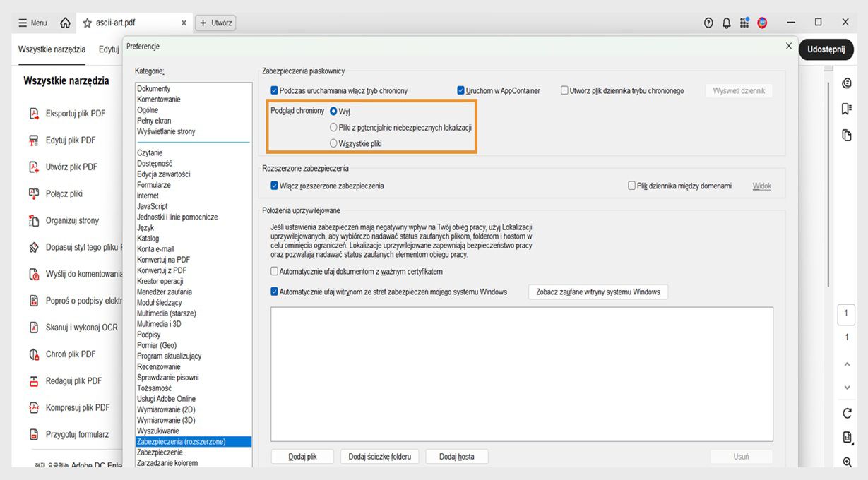Image resolution: width=868 pixels, height=480 pixels.
Task: Click page up chevron in right rail
Action: pyautogui.click(x=847, y=364)
